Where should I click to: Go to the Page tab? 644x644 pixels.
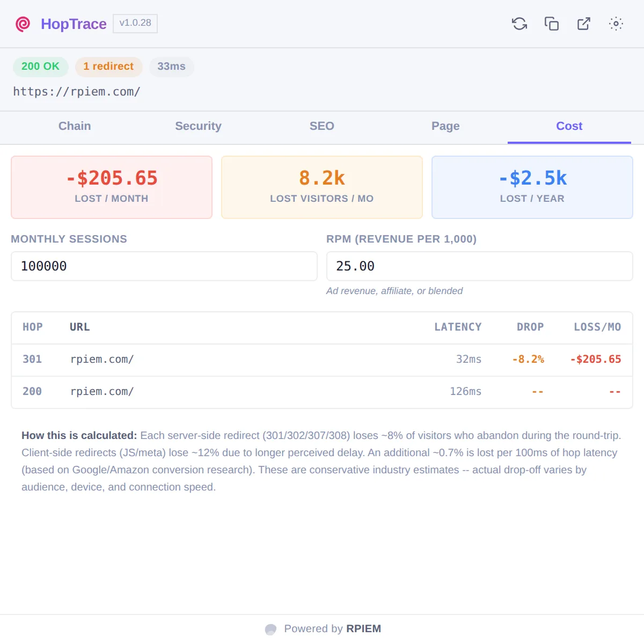tap(445, 126)
